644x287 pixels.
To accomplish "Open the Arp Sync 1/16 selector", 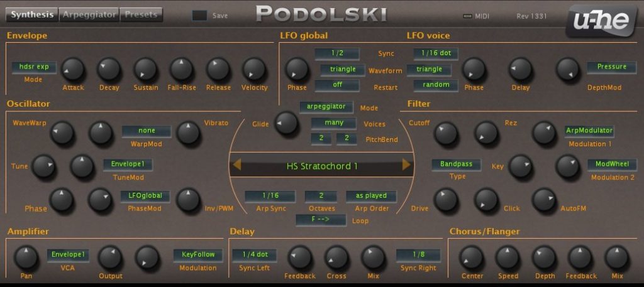I will pos(270,196).
